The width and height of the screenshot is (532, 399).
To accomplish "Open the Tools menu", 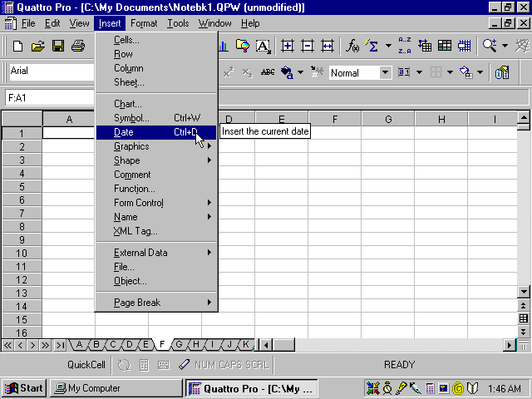I will 178,23.
